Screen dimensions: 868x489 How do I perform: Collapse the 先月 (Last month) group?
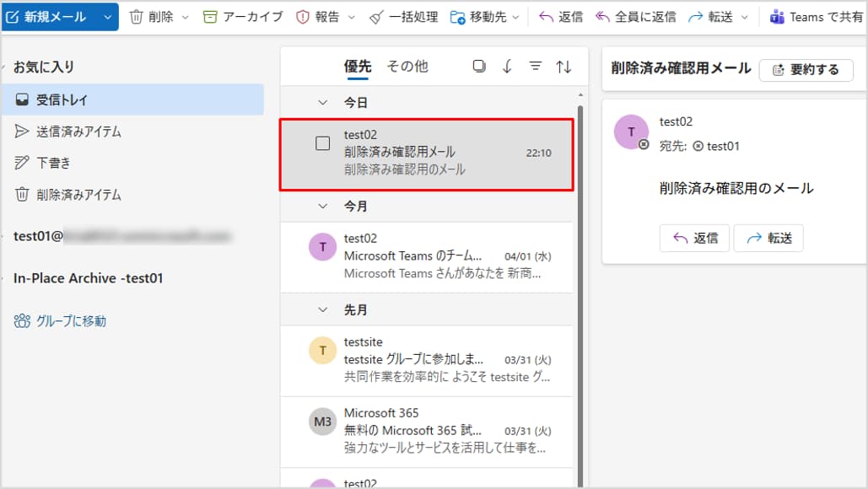point(321,309)
